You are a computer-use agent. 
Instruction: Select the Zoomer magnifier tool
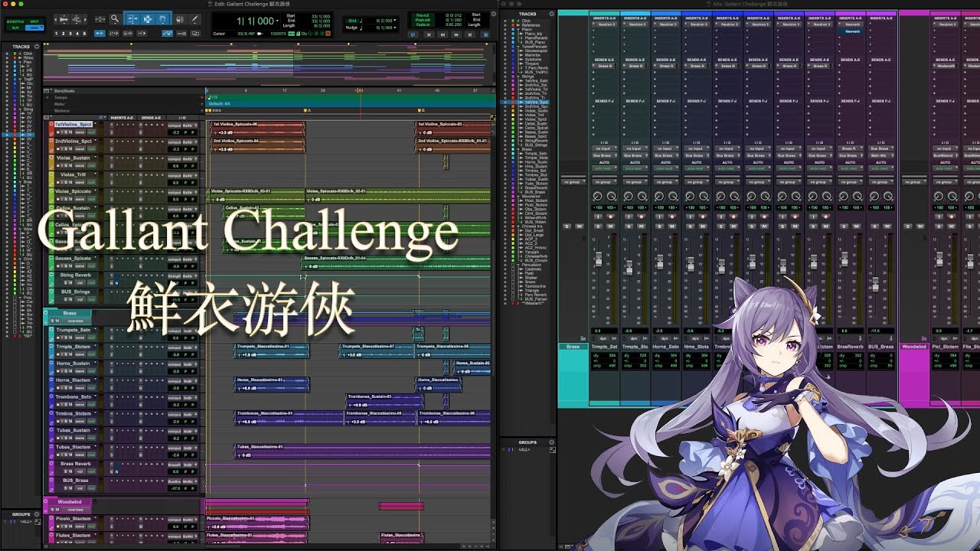coord(115,19)
